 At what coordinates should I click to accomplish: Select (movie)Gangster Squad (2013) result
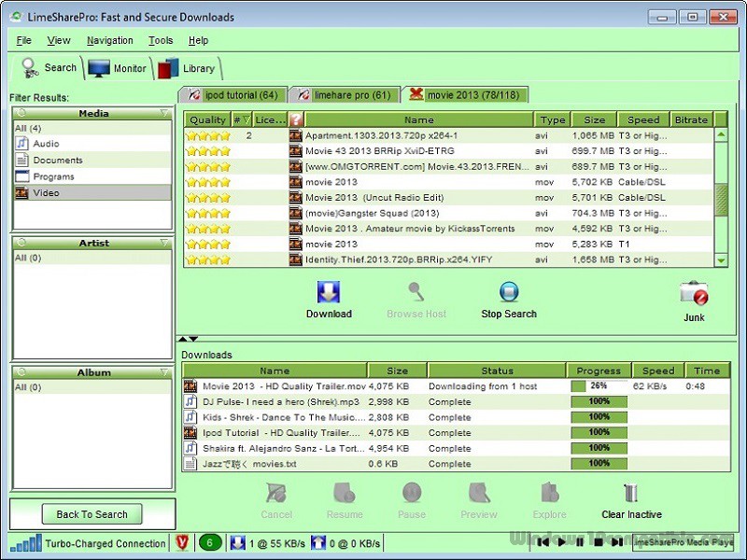[x=448, y=213]
